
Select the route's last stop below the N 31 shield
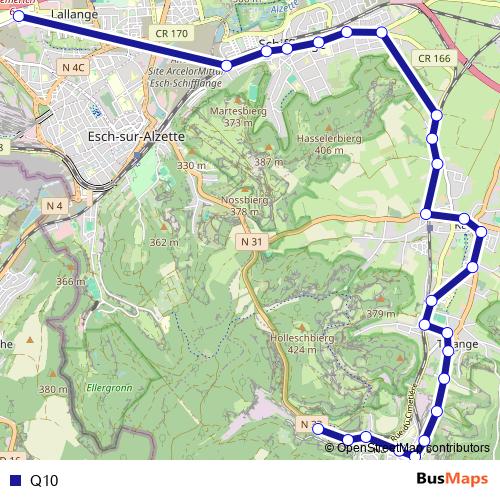click(x=318, y=429)
